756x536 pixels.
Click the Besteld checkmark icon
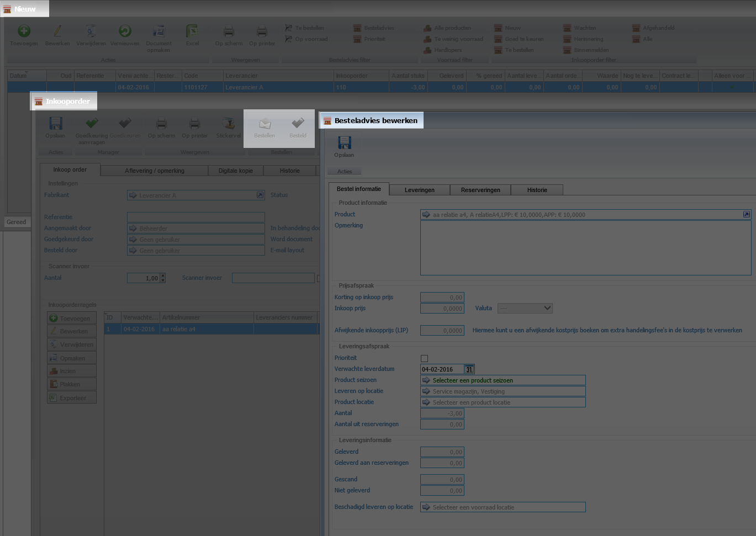[298, 124]
